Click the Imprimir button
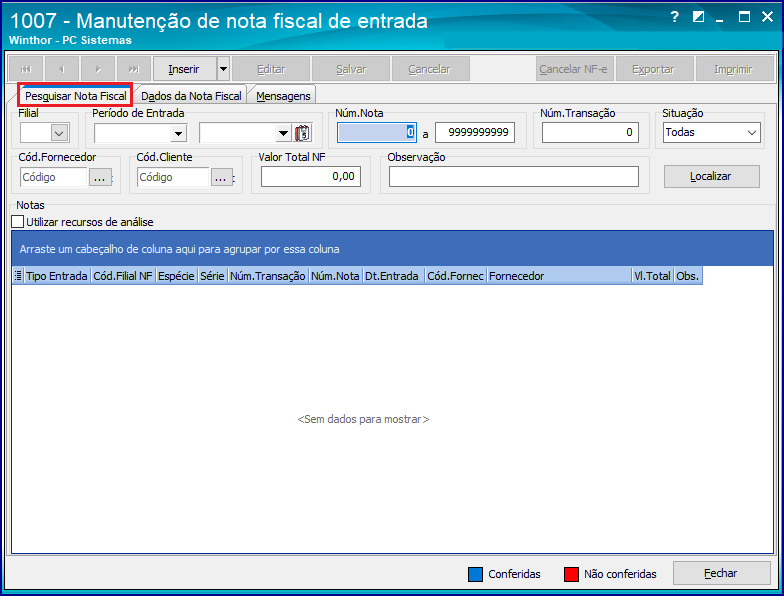Screen dimensions: 784x596 click(735, 69)
